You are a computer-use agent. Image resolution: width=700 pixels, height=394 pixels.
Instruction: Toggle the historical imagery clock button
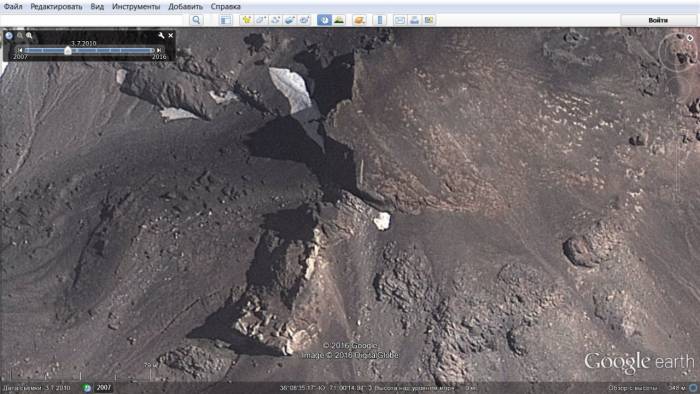pos(325,20)
